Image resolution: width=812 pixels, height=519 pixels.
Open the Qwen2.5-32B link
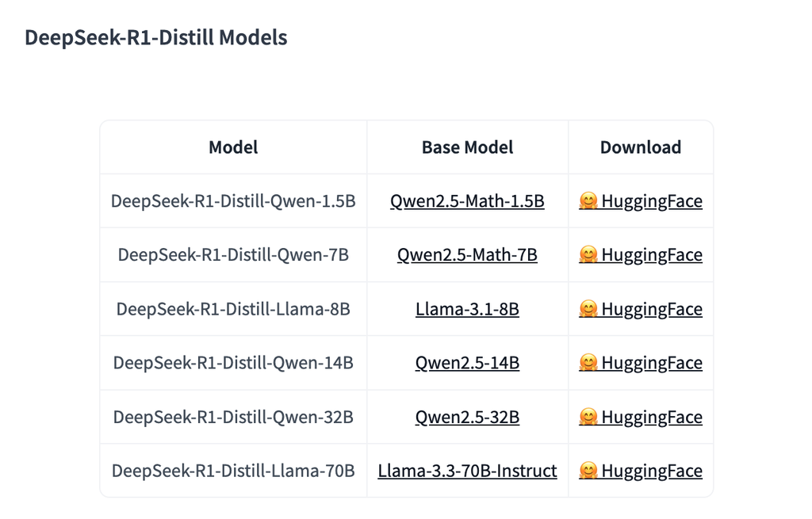pyautogui.click(x=467, y=417)
